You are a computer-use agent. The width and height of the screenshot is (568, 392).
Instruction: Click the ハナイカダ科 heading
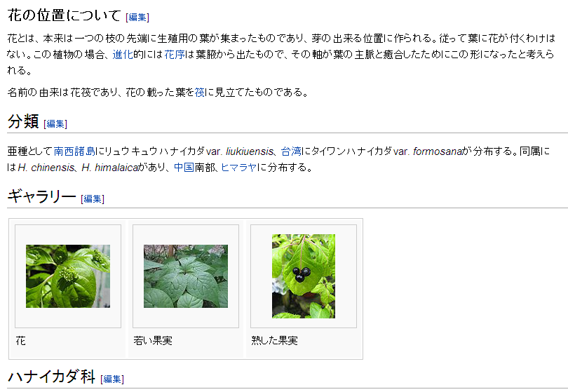[x=51, y=377]
